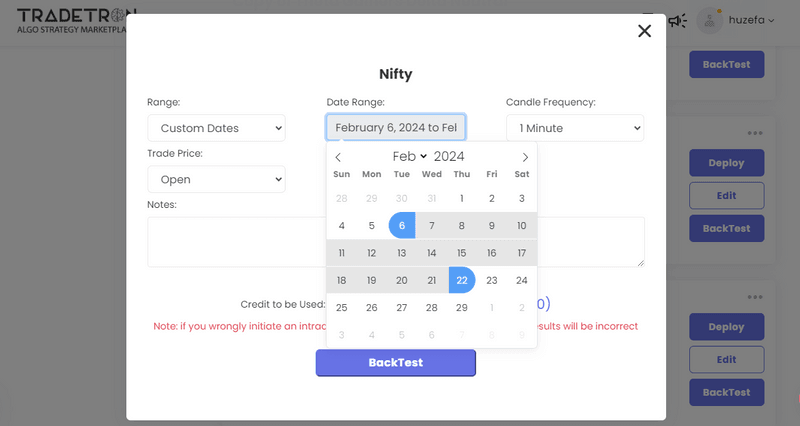The height and width of the screenshot is (426, 800).
Task: Go to previous month in calendar
Action: tap(338, 157)
